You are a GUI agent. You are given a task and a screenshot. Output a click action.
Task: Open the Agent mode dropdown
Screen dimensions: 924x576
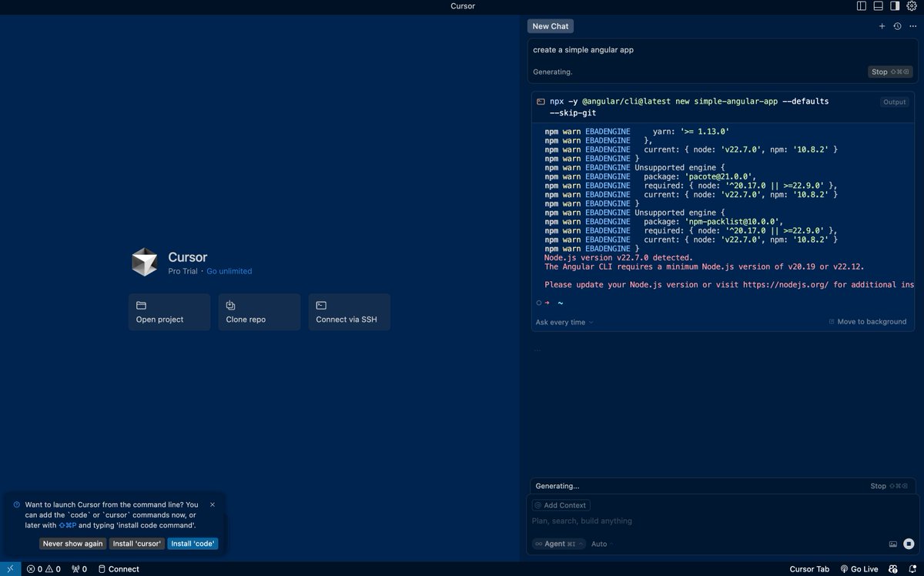(x=558, y=544)
